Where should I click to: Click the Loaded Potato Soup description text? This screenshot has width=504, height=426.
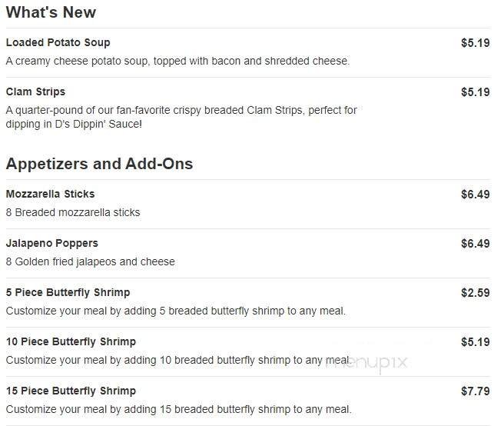[x=177, y=62]
